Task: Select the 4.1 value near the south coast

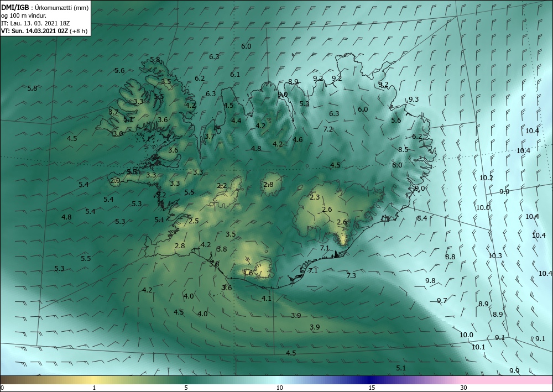Action: 267,299
